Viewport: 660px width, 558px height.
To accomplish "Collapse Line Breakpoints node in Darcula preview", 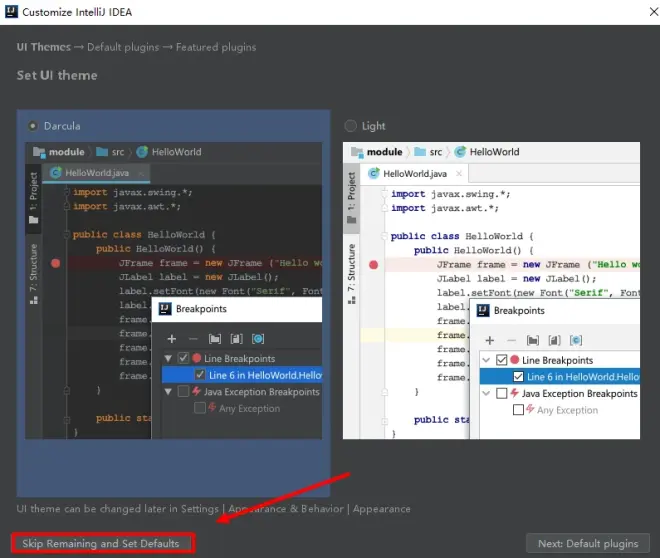I will pyautogui.click(x=168, y=359).
